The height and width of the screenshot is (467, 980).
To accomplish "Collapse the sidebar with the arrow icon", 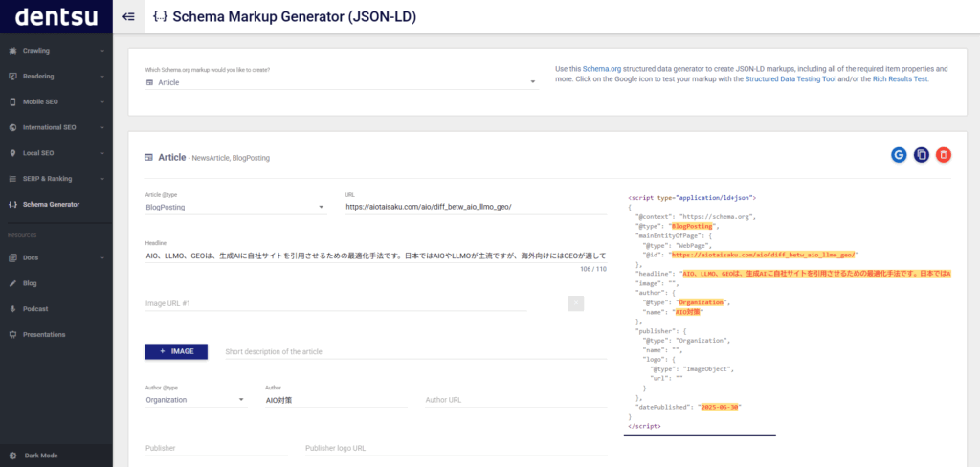I will tap(129, 17).
